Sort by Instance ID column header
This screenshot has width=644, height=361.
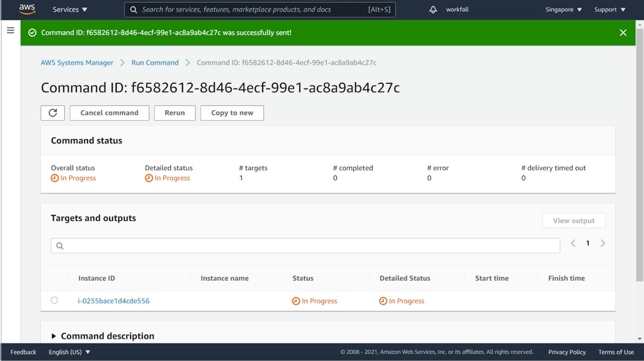(x=96, y=278)
